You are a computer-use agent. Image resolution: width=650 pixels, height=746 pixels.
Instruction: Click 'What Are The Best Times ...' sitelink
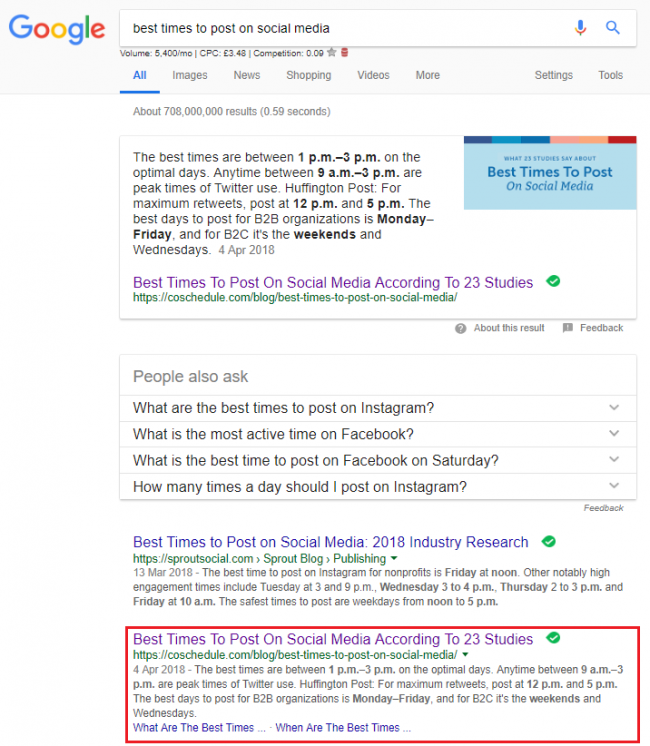pos(199,728)
